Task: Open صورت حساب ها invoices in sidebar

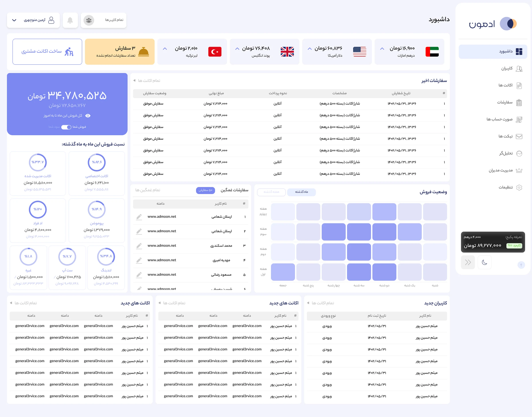Action: click(x=504, y=119)
